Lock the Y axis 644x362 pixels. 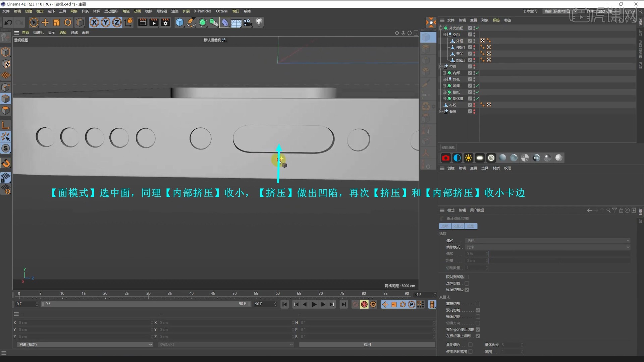click(x=105, y=22)
